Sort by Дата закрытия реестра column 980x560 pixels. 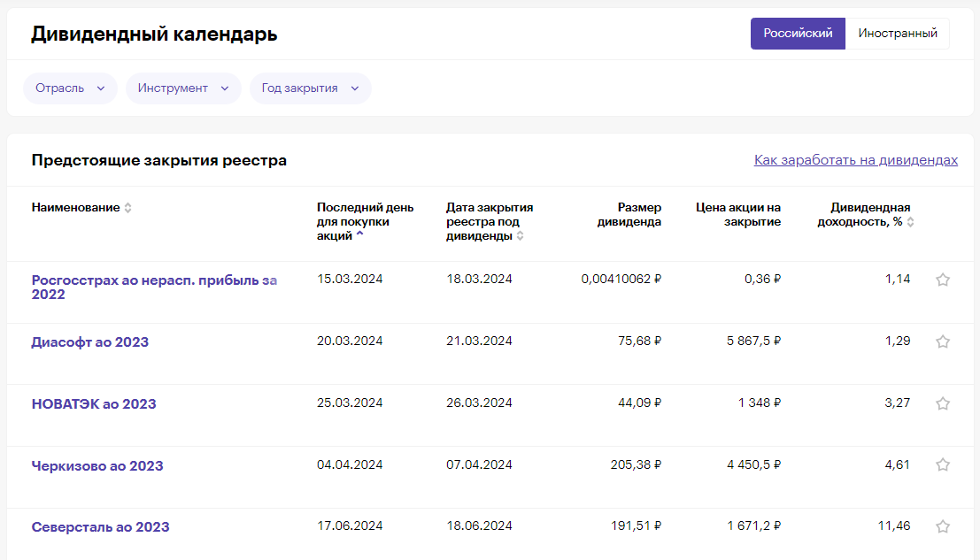(520, 236)
